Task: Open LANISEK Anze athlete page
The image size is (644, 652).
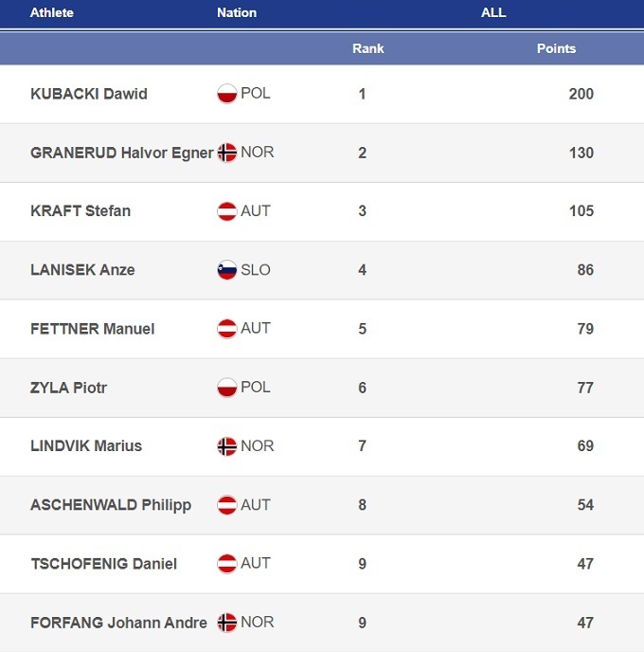Action: click(82, 270)
